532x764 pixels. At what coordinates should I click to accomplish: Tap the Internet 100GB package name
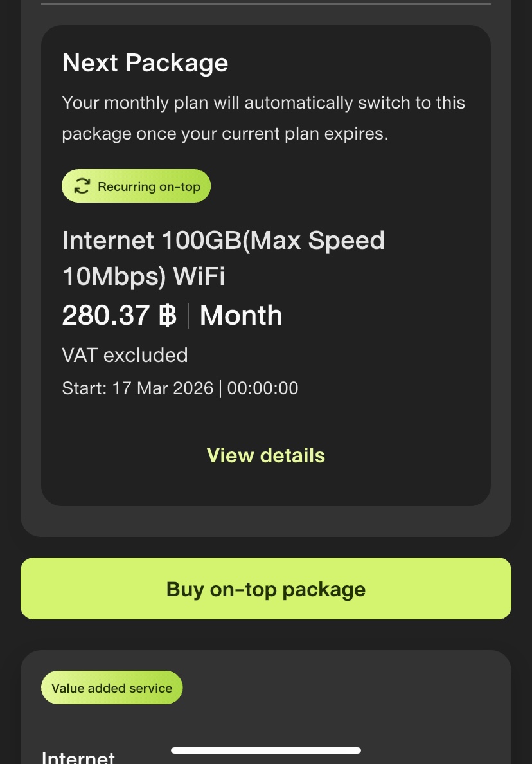pos(223,241)
